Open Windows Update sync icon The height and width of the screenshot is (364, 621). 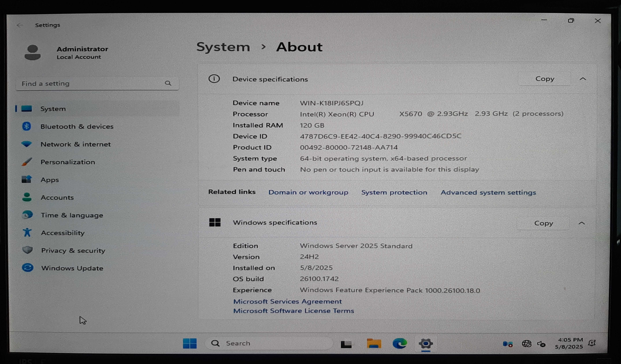pyautogui.click(x=28, y=268)
